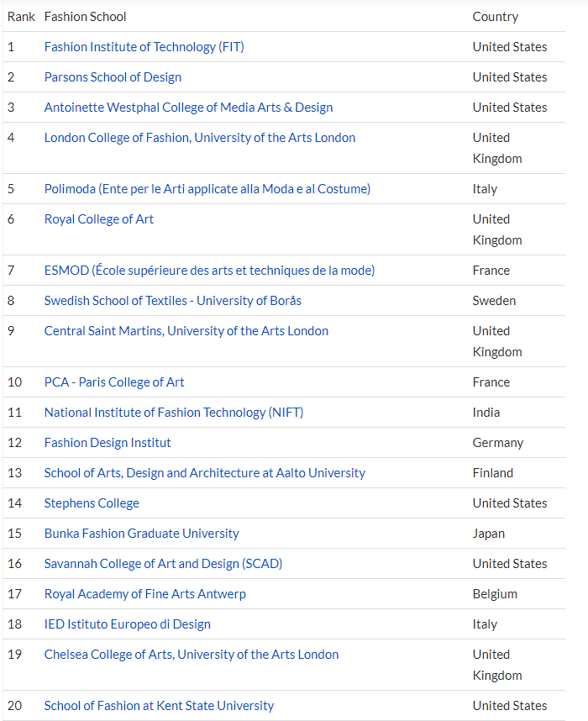588x721 pixels.
Task: Open Antoinette Westphal College of Media Arts link
Action: (188, 108)
